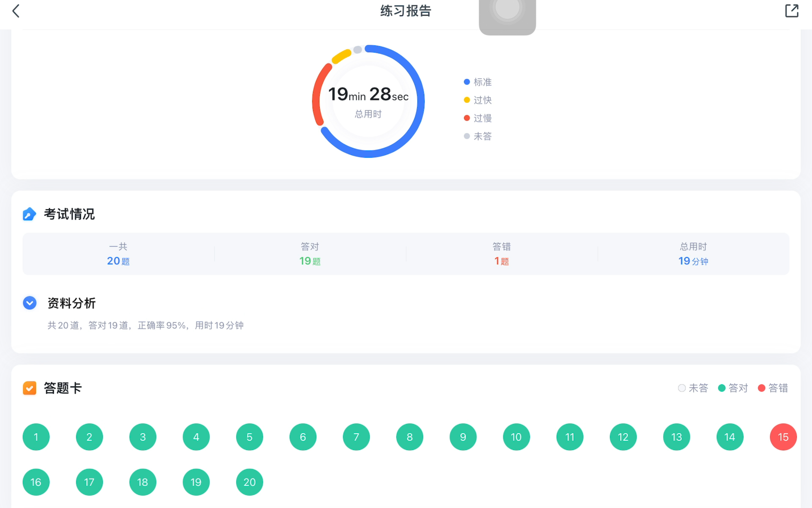Open question 4 on the answer card
Screen dimensions: 812x508
point(196,437)
